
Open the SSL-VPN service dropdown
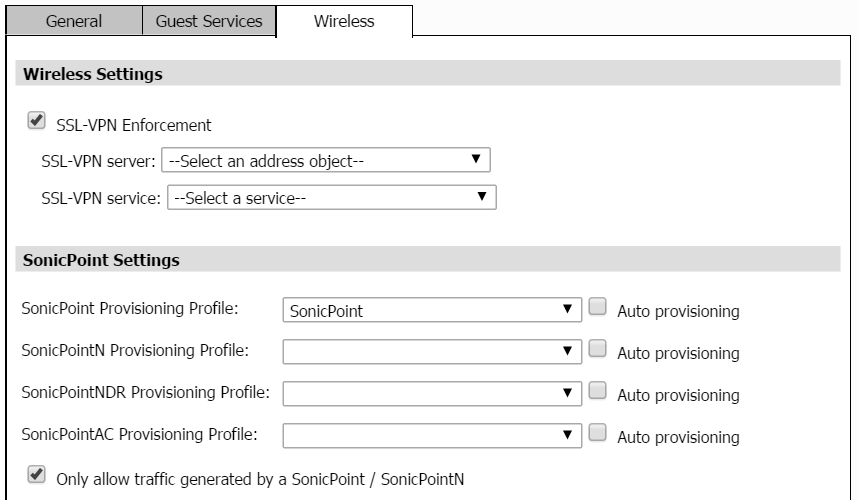332,197
